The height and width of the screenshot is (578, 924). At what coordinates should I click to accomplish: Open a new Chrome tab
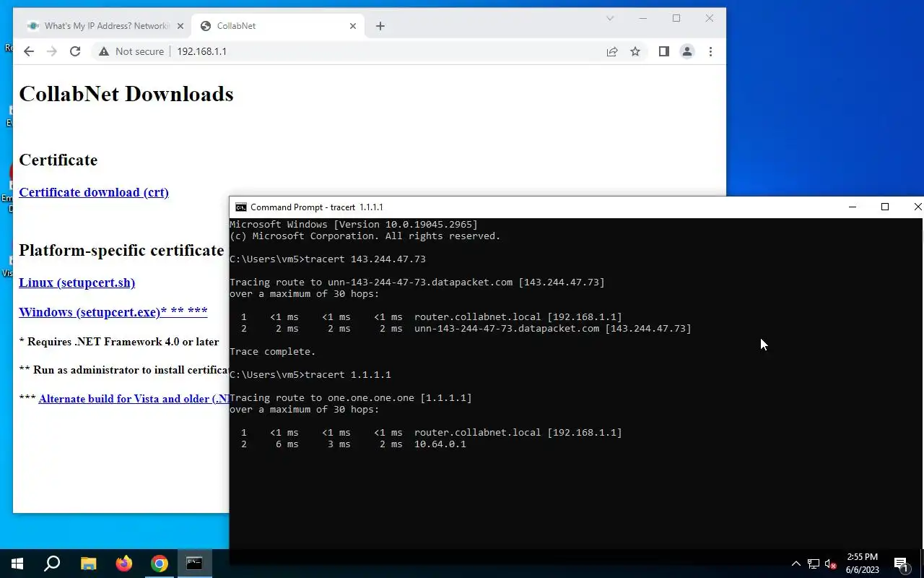coord(380,26)
